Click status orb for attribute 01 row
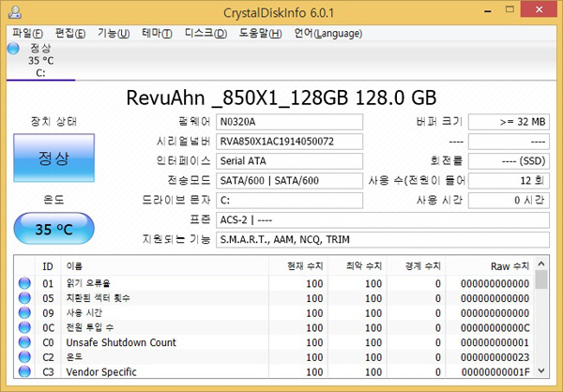563x392 pixels. 24,283
